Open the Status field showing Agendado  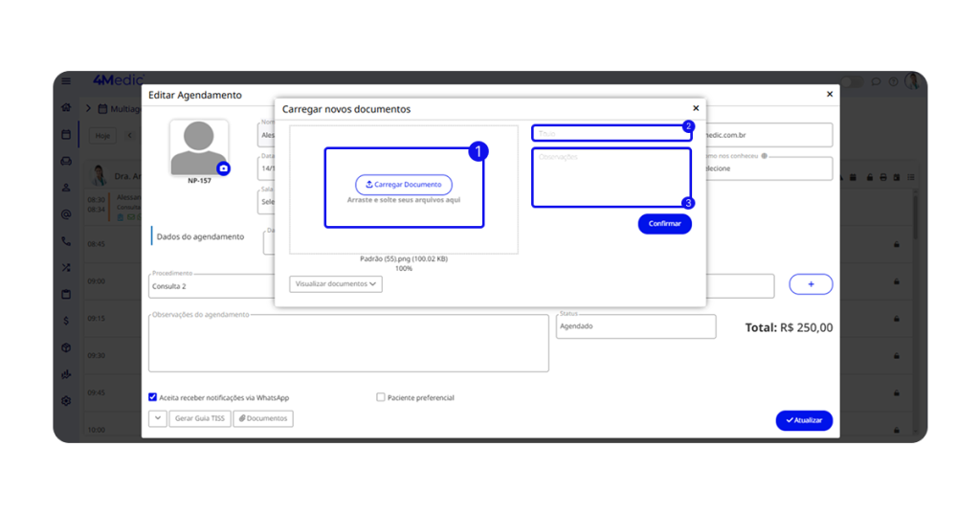[635, 326]
